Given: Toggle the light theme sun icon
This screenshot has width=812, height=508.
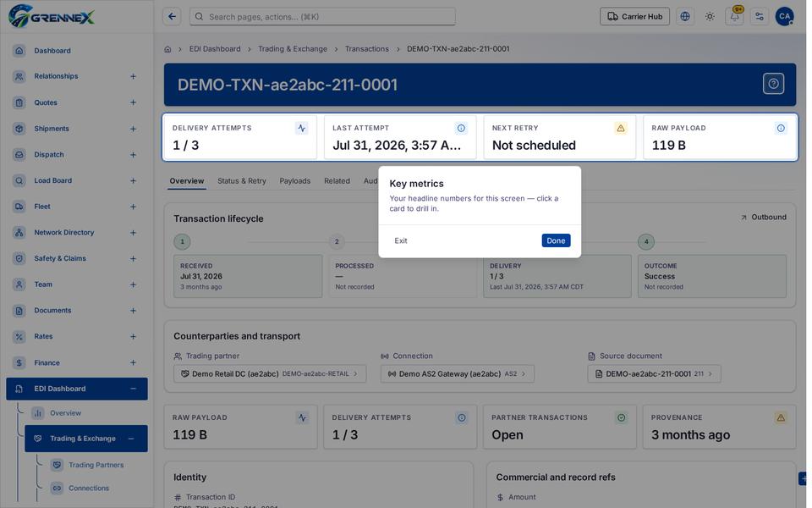Looking at the screenshot, I should tap(710, 17).
